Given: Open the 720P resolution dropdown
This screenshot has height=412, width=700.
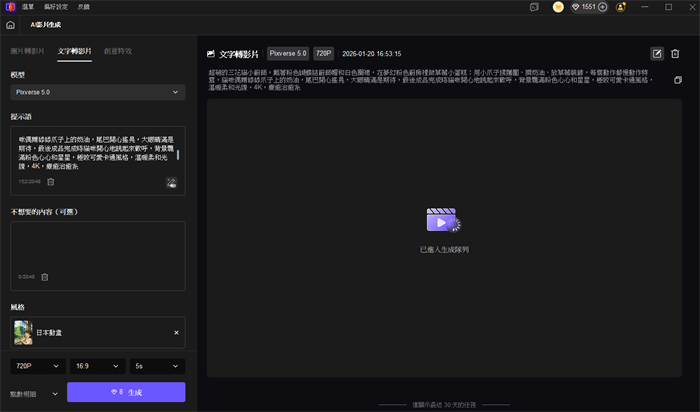Looking at the screenshot, I should [x=38, y=366].
